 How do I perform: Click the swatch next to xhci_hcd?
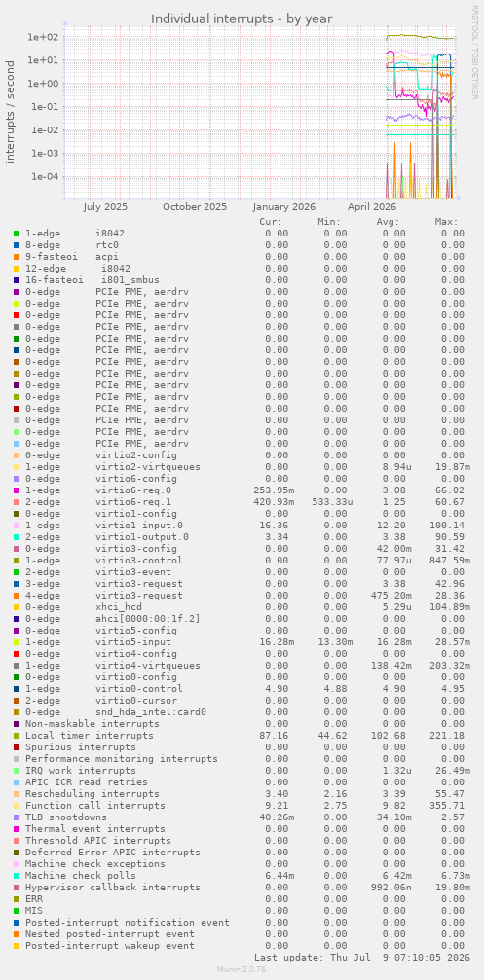pyautogui.click(x=17, y=607)
